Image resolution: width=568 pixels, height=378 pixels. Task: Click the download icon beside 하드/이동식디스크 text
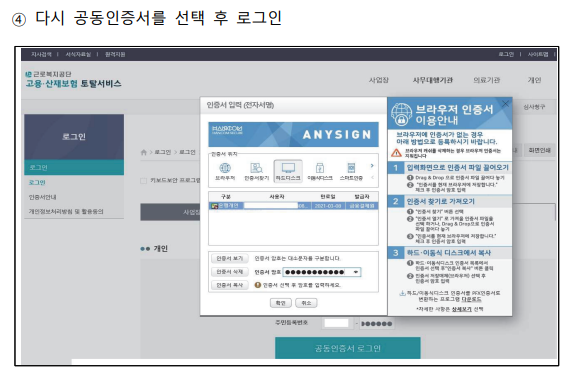pyautogui.click(x=402, y=293)
